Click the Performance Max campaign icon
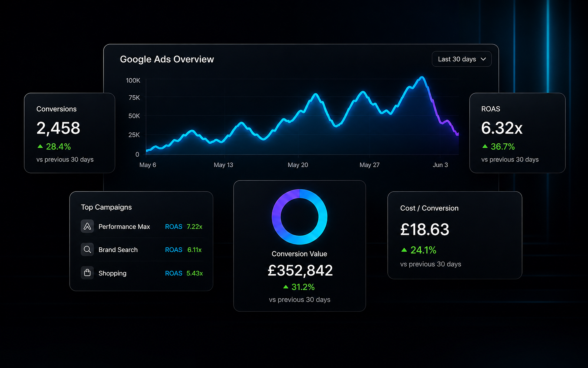 click(x=87, y=226)
